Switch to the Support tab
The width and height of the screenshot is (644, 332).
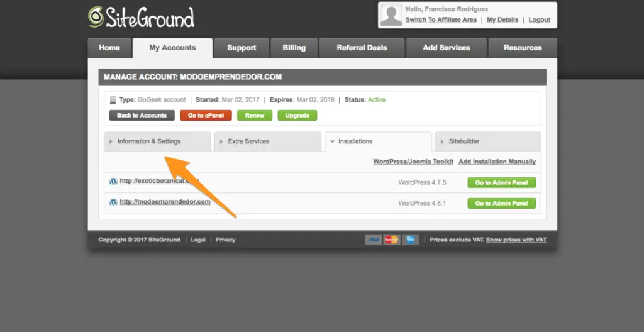tap(241, 48)
